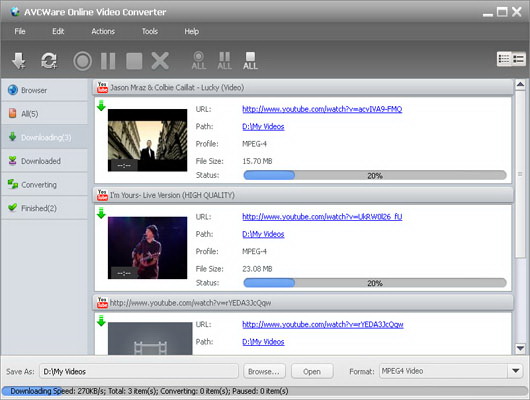Select the All(5) sidebar category
Image resolution: width=530 pixels, height=400 pixels.
click(44, 114)
